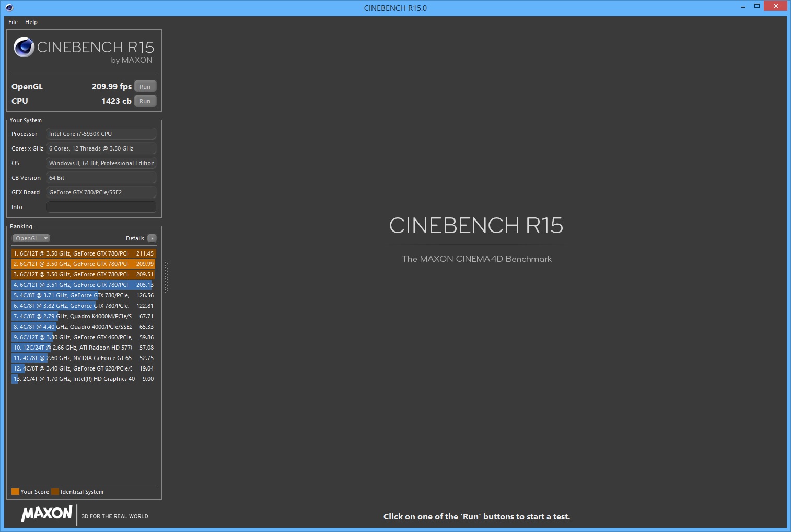791x532 pixels.
Task: Maximize the Cinebench window
Action: [757, 6]
